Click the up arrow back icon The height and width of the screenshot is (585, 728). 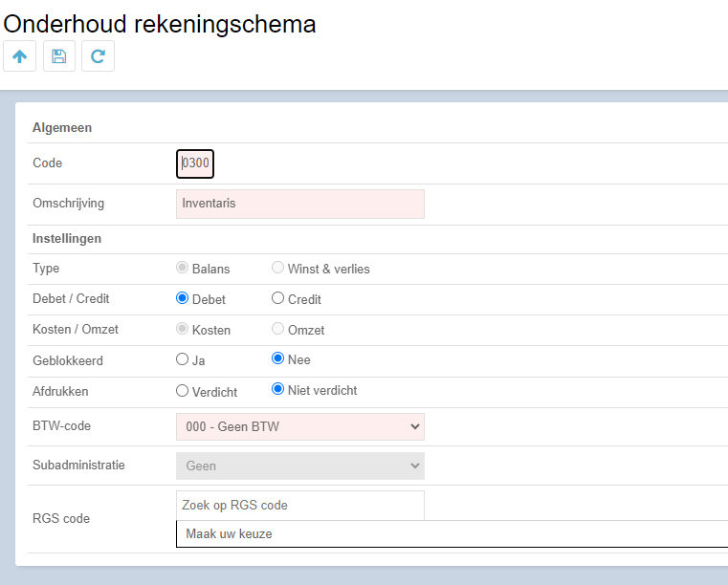(19, 56)
